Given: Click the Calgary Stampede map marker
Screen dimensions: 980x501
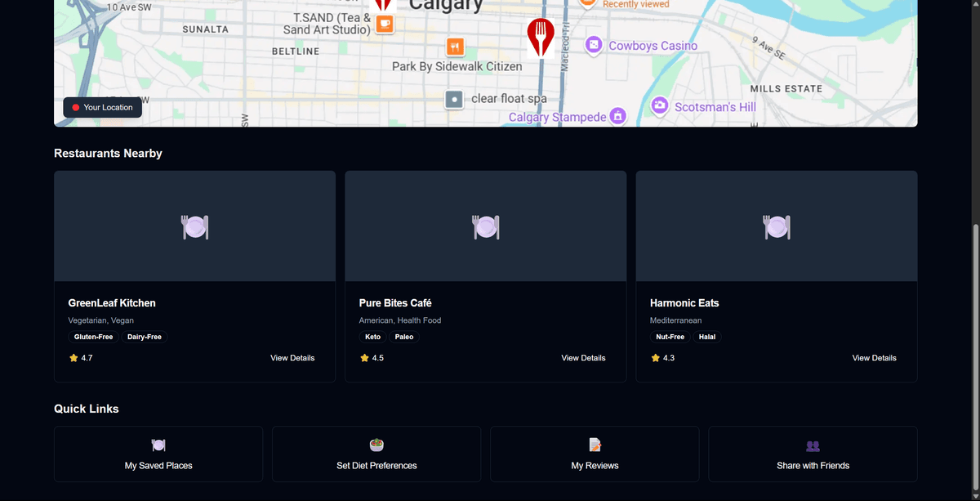Looking at the screenshot, I should pyautogui.click(x=618, y=116).
